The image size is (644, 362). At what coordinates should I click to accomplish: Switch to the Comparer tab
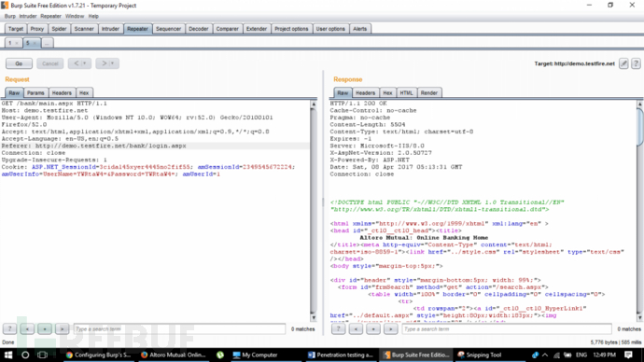(227, 29)
